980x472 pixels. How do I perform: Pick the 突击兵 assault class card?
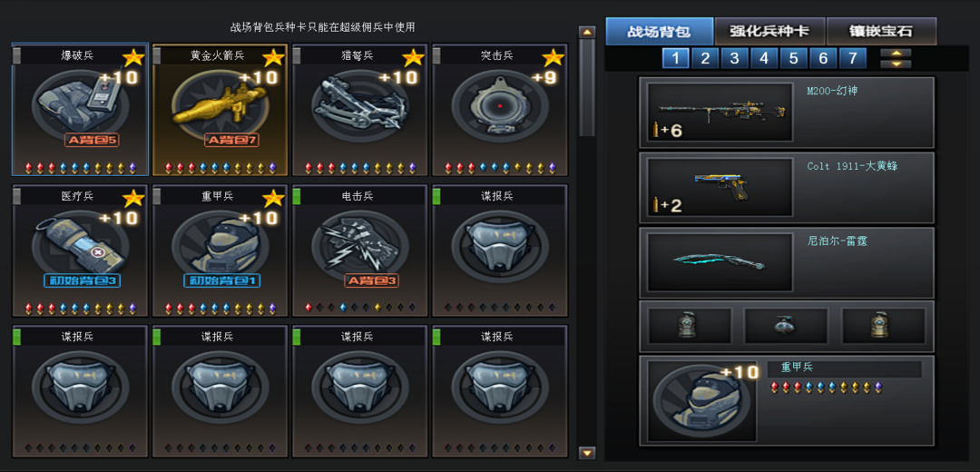(500, 110)
